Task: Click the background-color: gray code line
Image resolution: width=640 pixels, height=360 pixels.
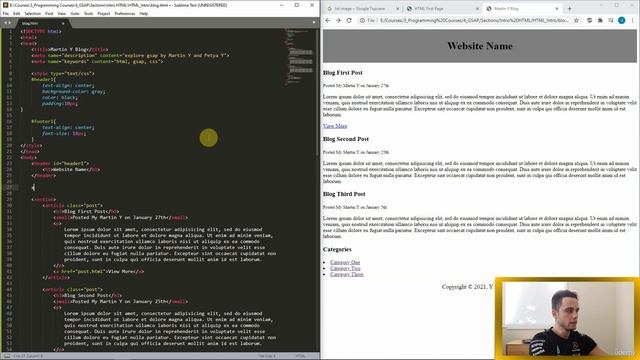Action: pyautogui.click(x=73, y=91)
